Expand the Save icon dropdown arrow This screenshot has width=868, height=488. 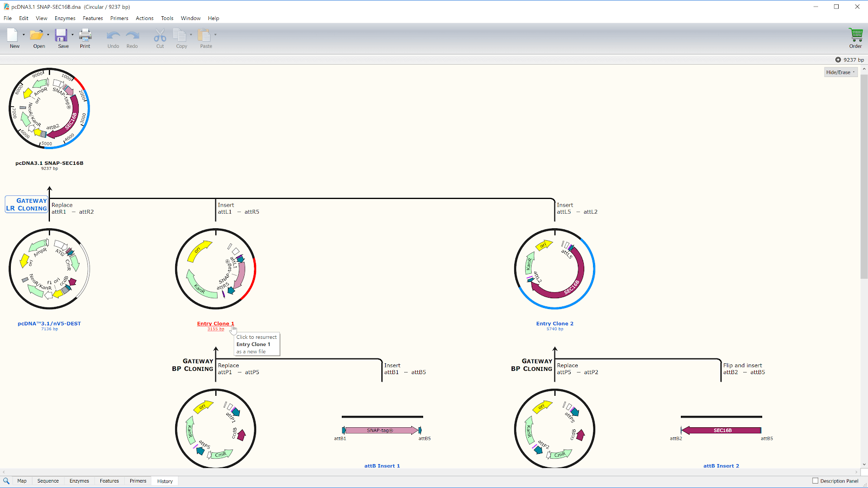tap(72, 34)
